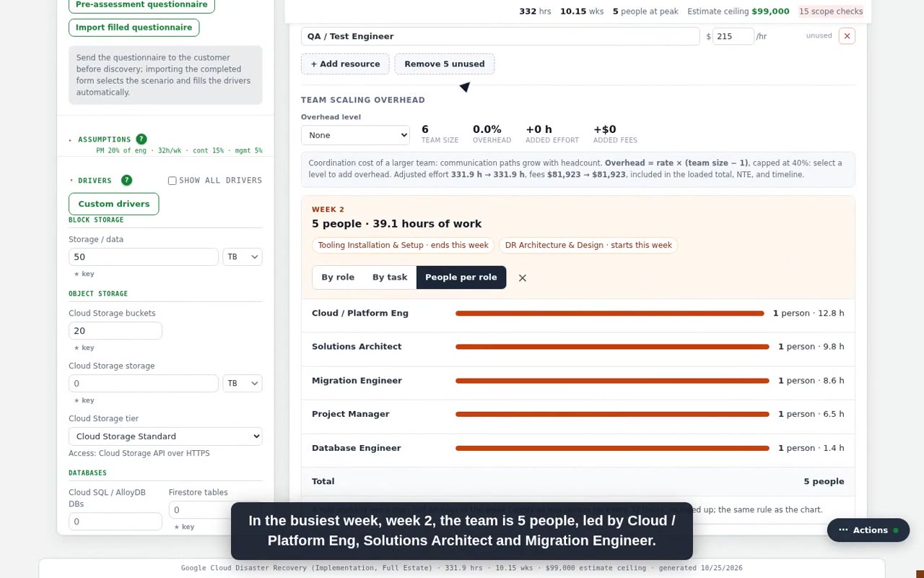
Task: Edit the Cloud Storage storage amount field
Action: (144, 384)
